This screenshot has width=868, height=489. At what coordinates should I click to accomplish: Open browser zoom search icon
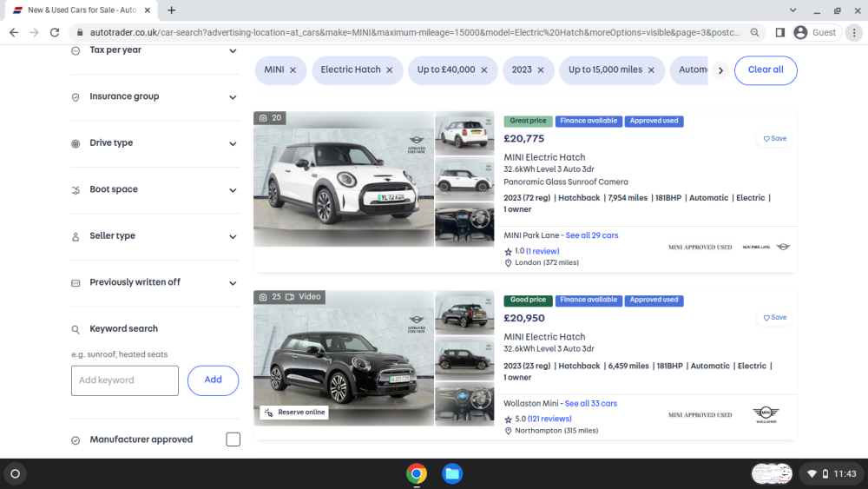pyautogui.click(x=754, y=33)
